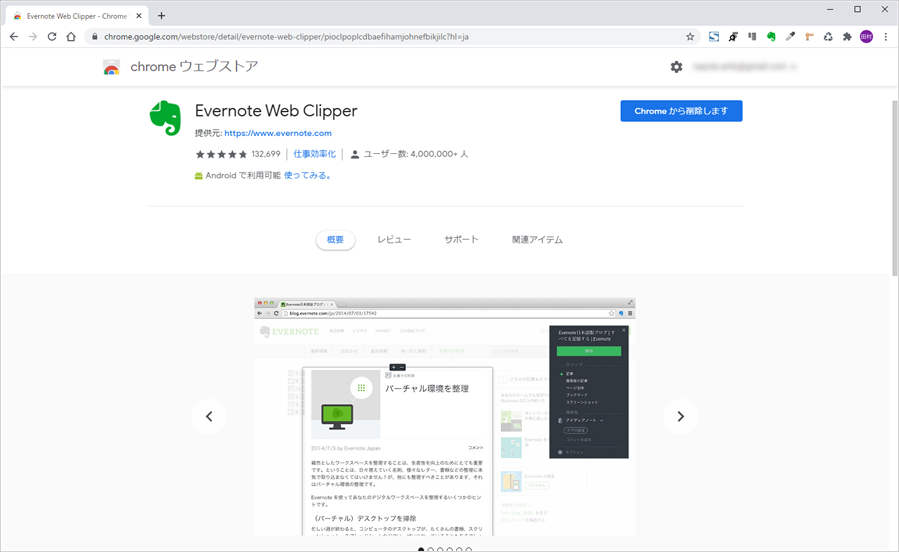The image size is (899, 552).
Task: Open the 仕事効率化 category link
Action: tap(315, 154)
